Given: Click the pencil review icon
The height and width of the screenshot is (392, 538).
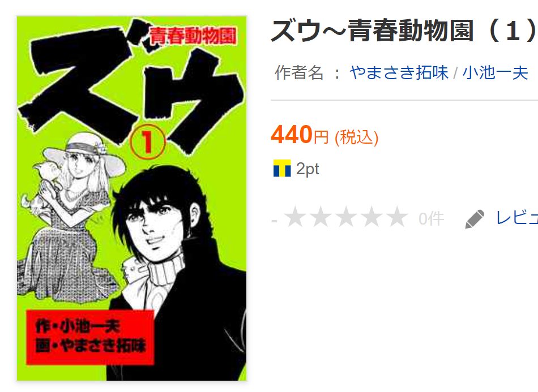Looking at the screenshot, I should point(475,218).
